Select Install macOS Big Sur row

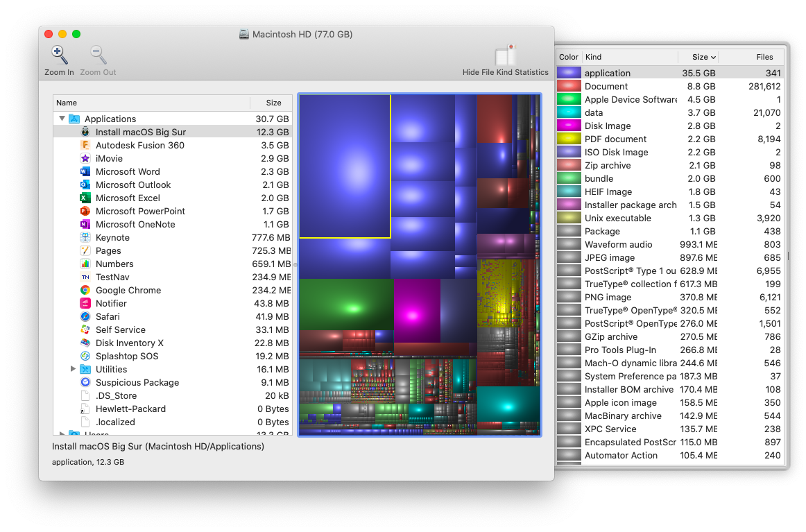(x=140, y=132)
